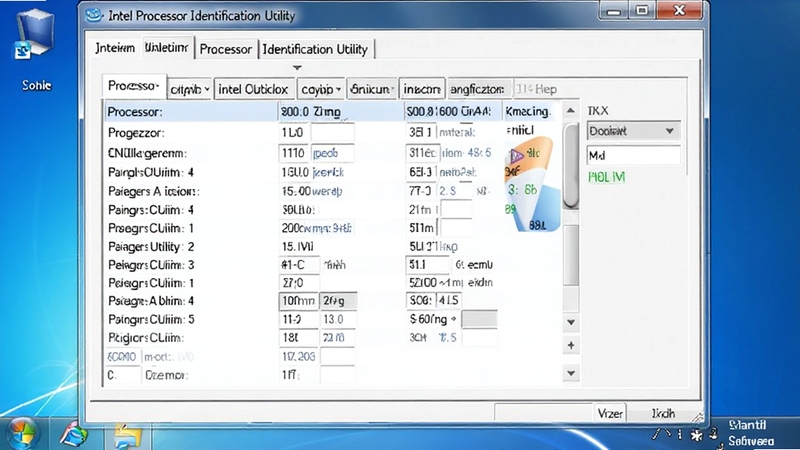Click the 1L0 field in Progezzor row
Image resolution: width=800 pixels, height=450 pixels.
coord(294,133)
